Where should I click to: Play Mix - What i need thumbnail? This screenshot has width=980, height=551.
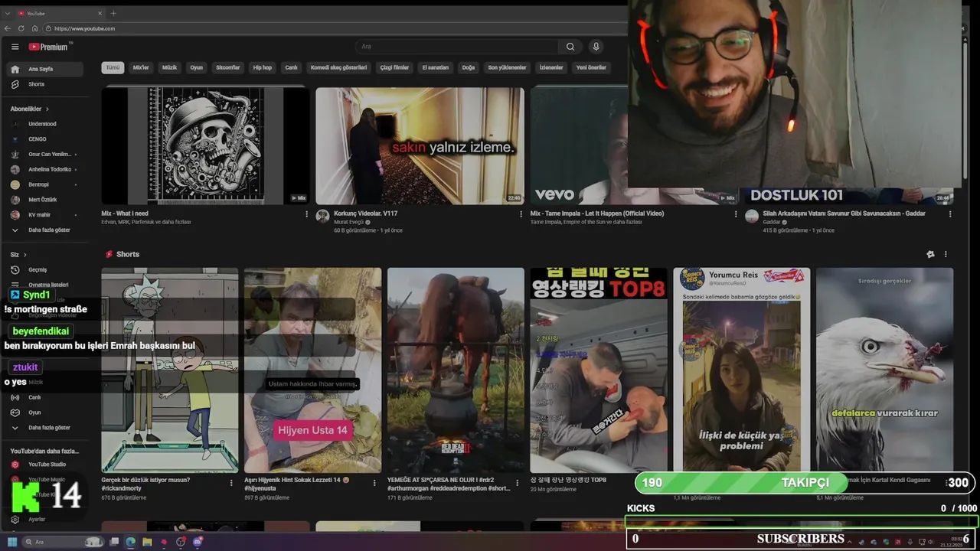205,145
